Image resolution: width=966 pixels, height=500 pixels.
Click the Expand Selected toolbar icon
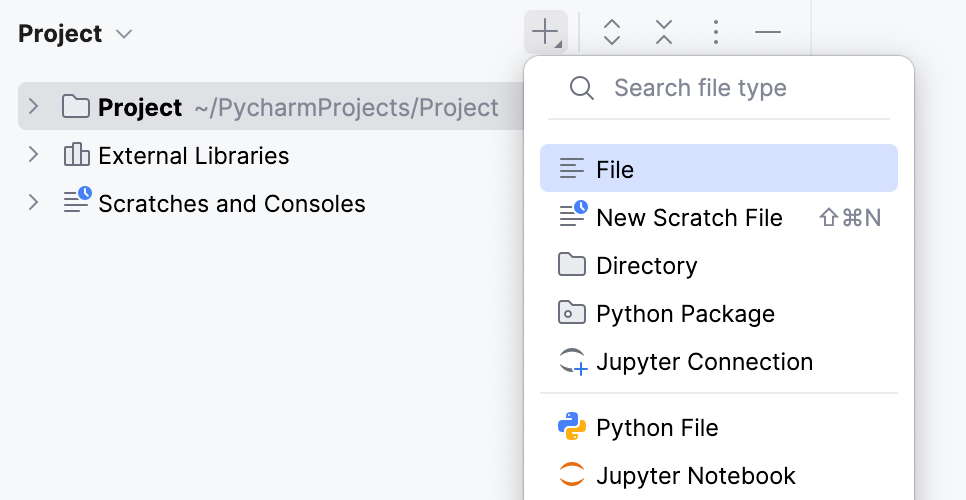pos(612,33)
